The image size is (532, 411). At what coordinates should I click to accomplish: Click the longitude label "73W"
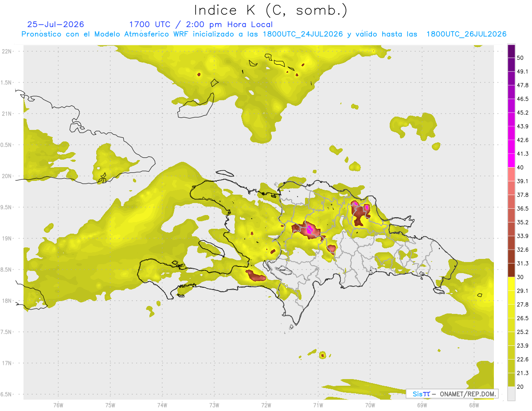pyautogui.click(x=214, y=405)
